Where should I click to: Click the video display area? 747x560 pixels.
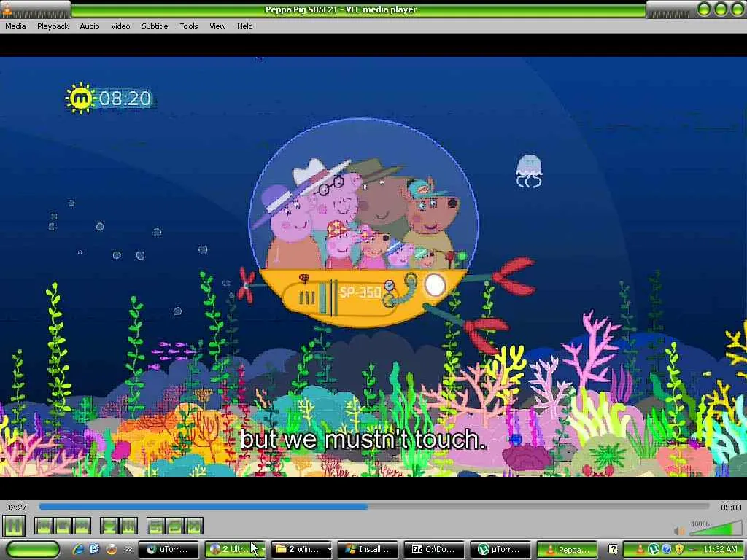373,266
